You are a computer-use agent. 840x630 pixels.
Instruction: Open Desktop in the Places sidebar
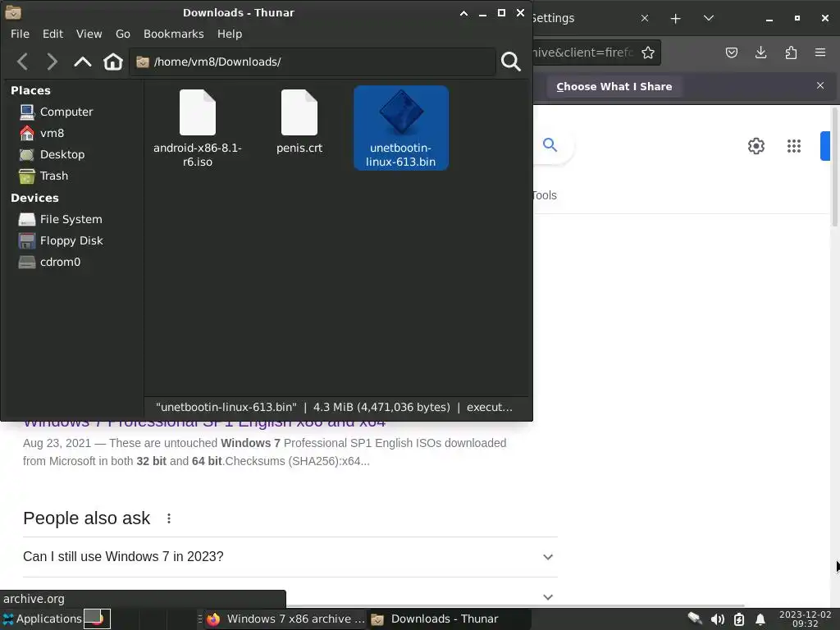(62, 154)
